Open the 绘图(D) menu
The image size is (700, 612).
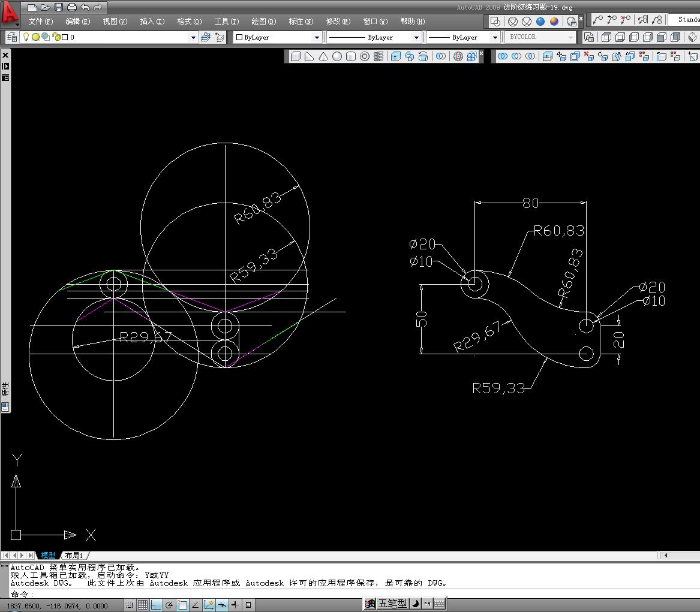pyautogui.click(x=264, y=22)
